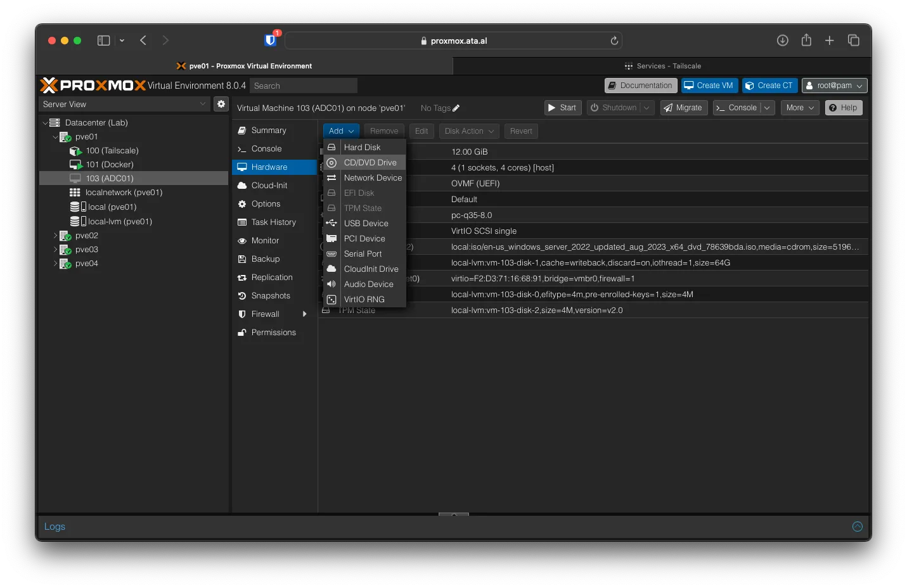907x588 pixels.
Task: Select VM 103 (ADC01) in tree
Action: pos(134,179)
